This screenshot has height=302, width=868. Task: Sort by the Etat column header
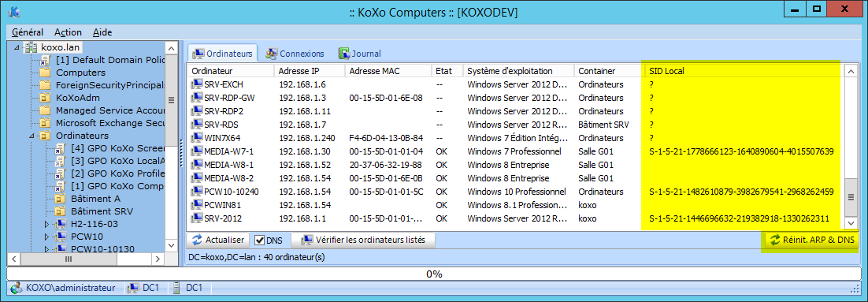[x=447, y=71]
